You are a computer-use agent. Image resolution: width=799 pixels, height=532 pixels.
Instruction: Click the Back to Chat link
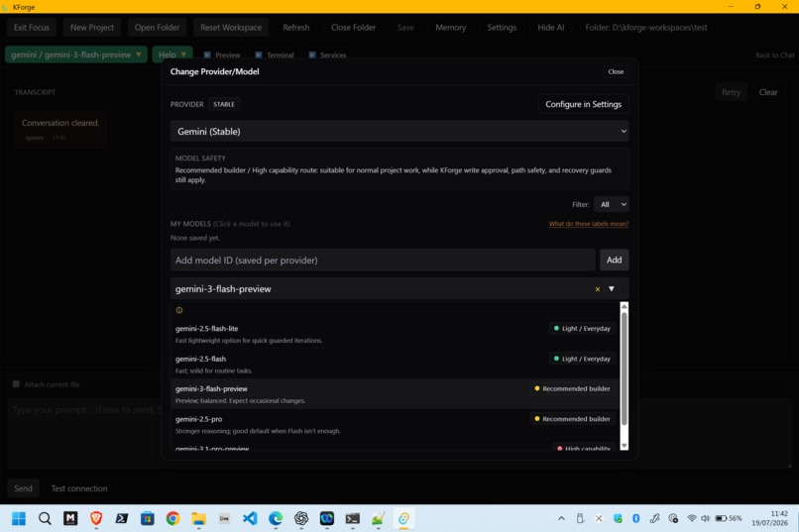[x=774, y=54]
